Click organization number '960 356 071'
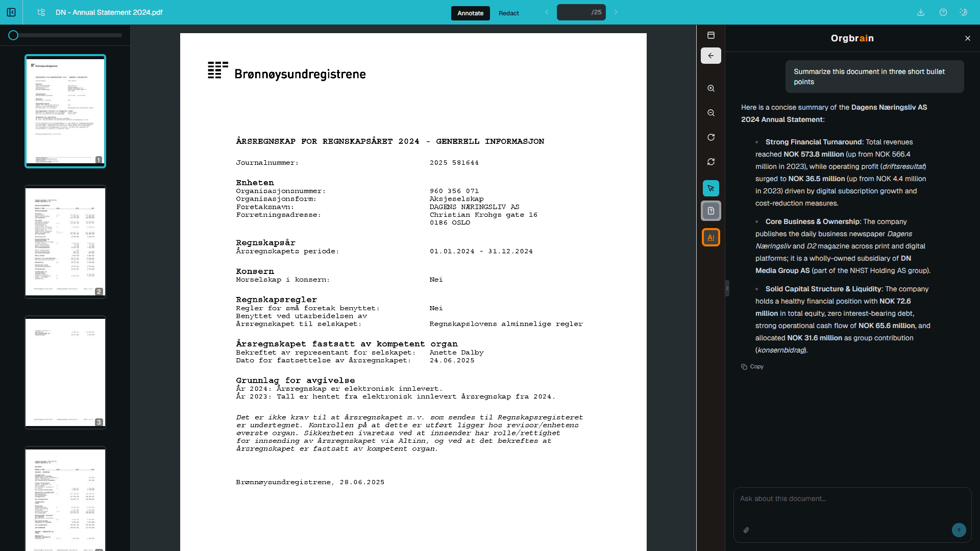This screenshot has width=980, height=551. click(x=454, y=191)
